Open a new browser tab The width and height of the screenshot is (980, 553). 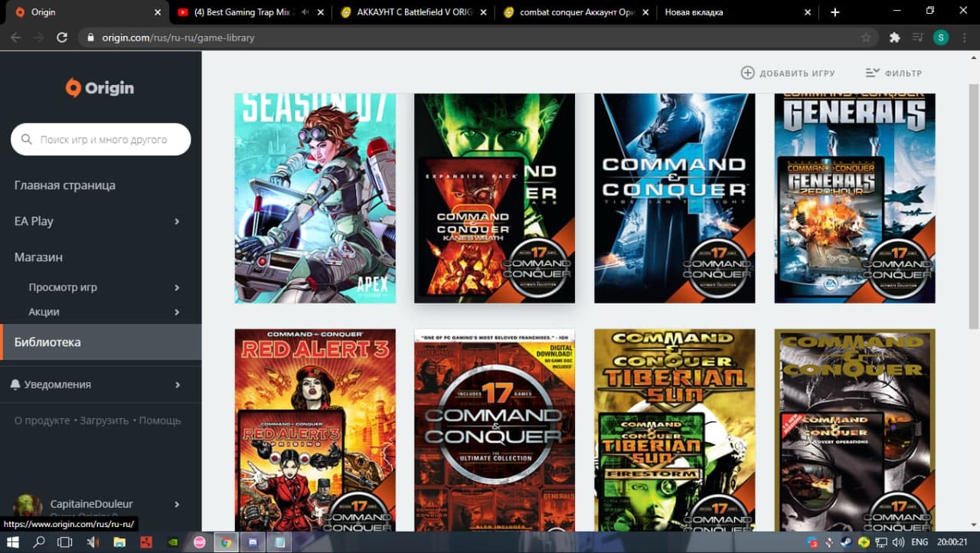[x=835, y=12]
